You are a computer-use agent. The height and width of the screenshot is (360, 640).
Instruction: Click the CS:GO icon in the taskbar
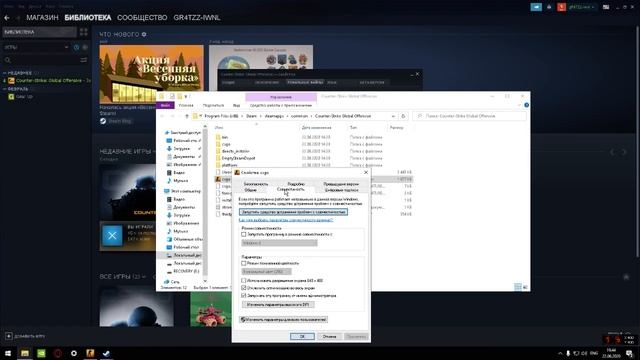[x=90, y=353]
